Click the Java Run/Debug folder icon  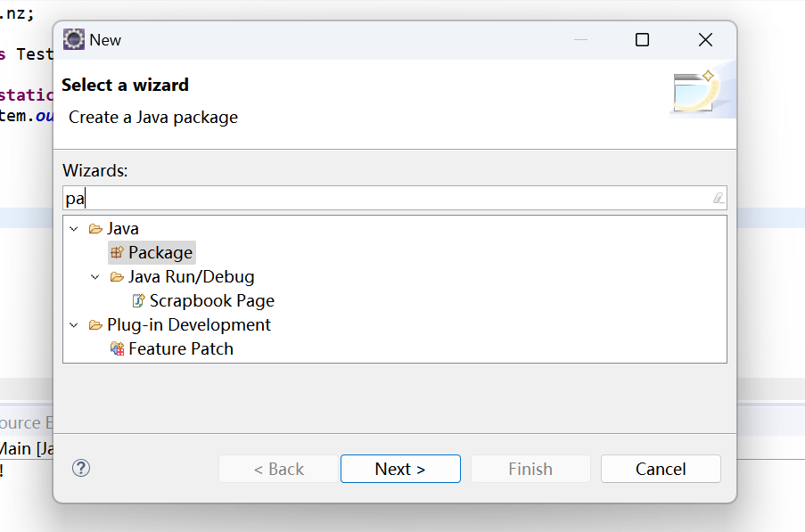click(117, 277)
